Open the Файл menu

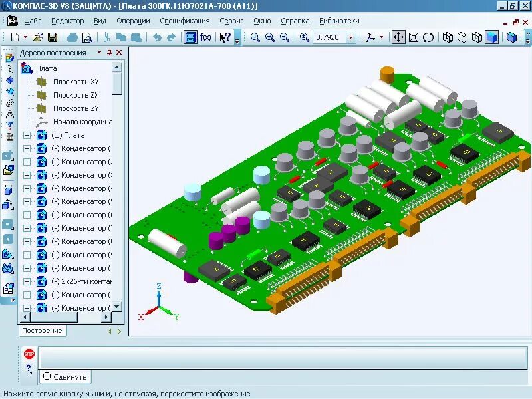coord(33,21)
